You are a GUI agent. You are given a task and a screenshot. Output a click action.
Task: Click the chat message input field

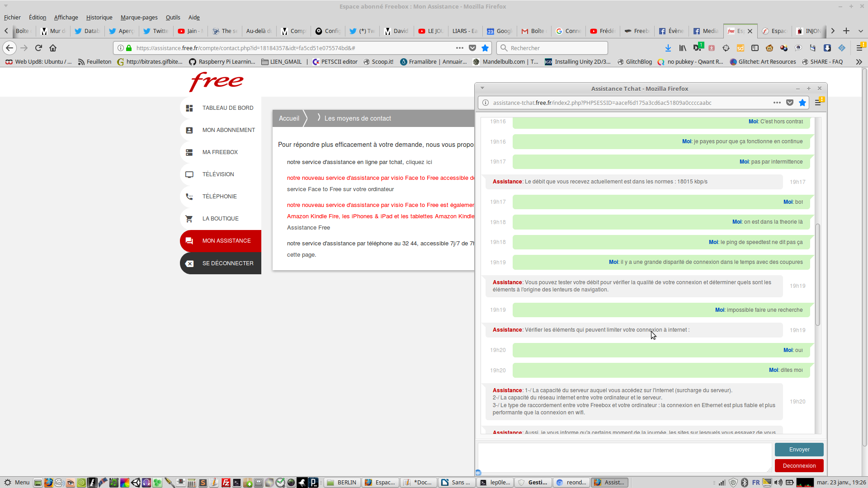624,457
